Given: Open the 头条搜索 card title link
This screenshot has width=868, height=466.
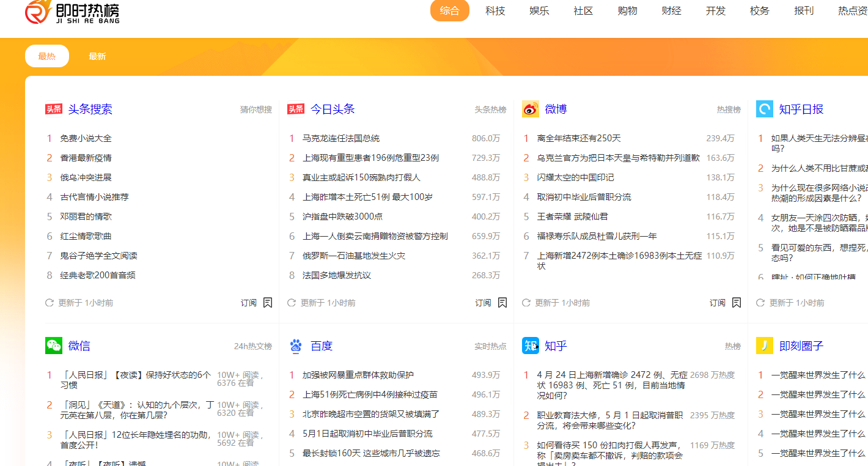Looking at the screenshot, I should point(90,109).
